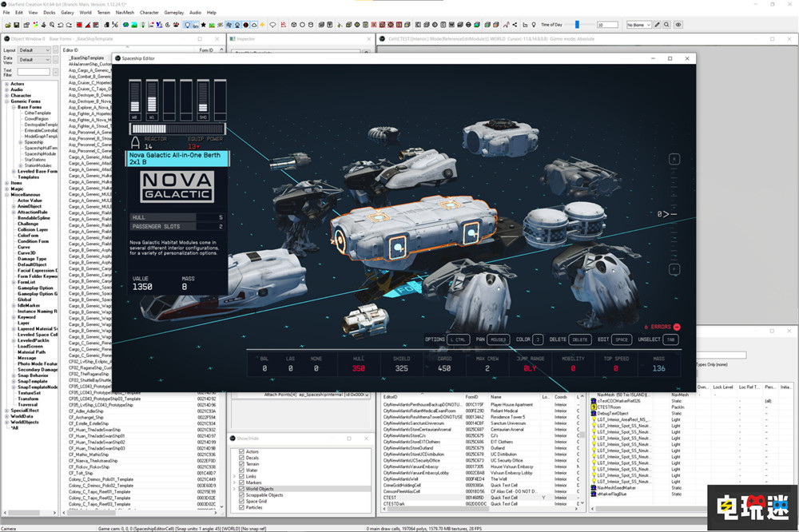
Task: Expand the Markers tree node in Show/Hide
Action: tap(235, 482)
